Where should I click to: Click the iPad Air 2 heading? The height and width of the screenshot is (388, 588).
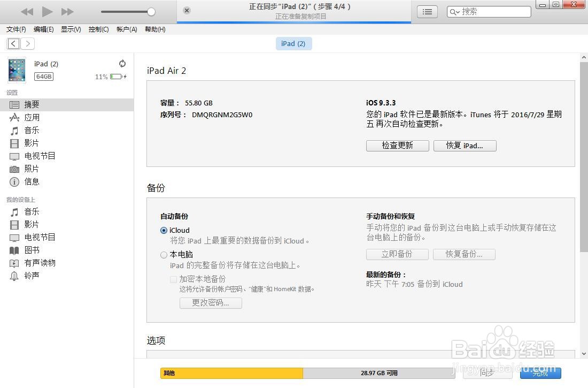pos(166,71)
